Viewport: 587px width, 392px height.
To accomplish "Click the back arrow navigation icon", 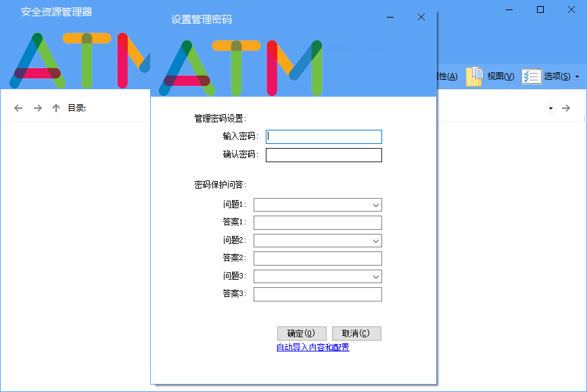I will (18, 108).
